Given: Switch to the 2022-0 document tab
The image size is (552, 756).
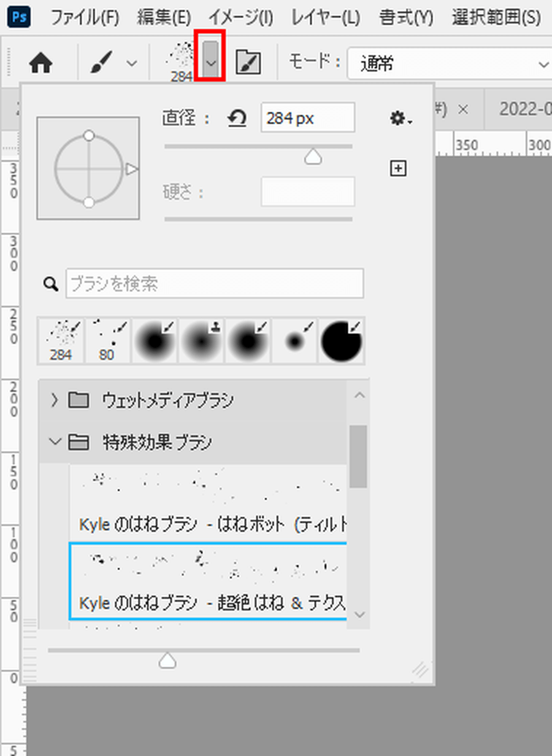Looking at the screenshot, I should tap(524, 109).
